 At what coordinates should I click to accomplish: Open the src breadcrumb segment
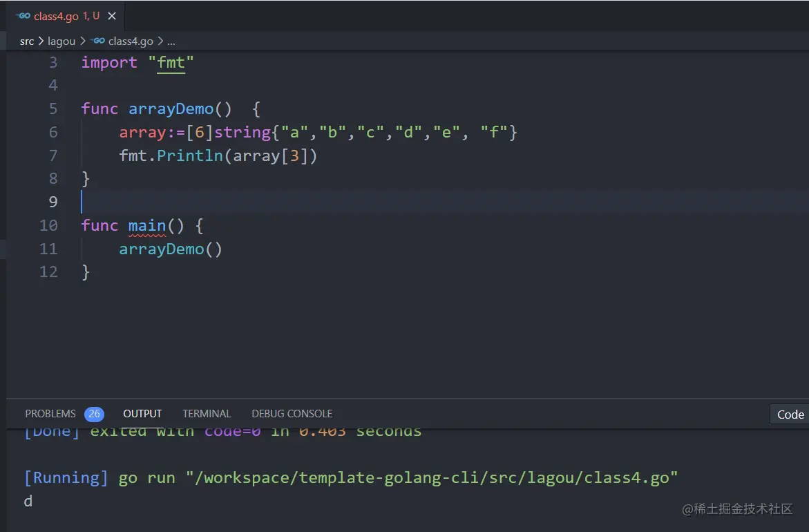coord(27,41)
